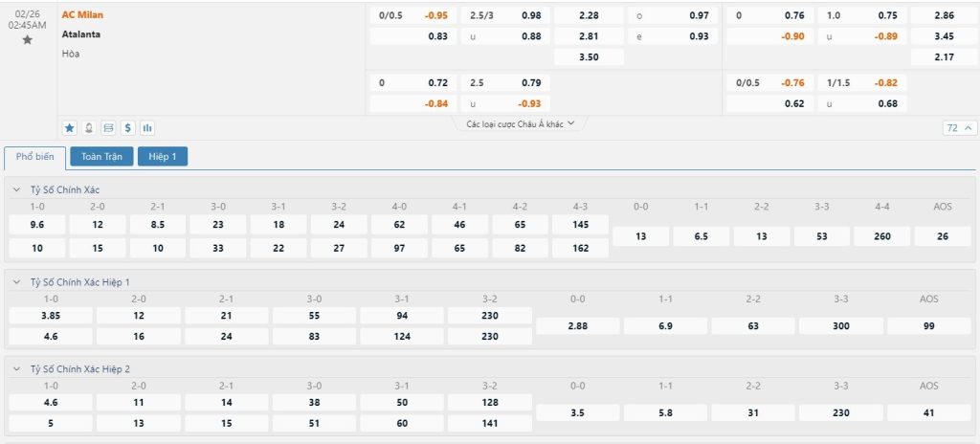Open the 'Hiệp 1' tab

coord(163,156)
